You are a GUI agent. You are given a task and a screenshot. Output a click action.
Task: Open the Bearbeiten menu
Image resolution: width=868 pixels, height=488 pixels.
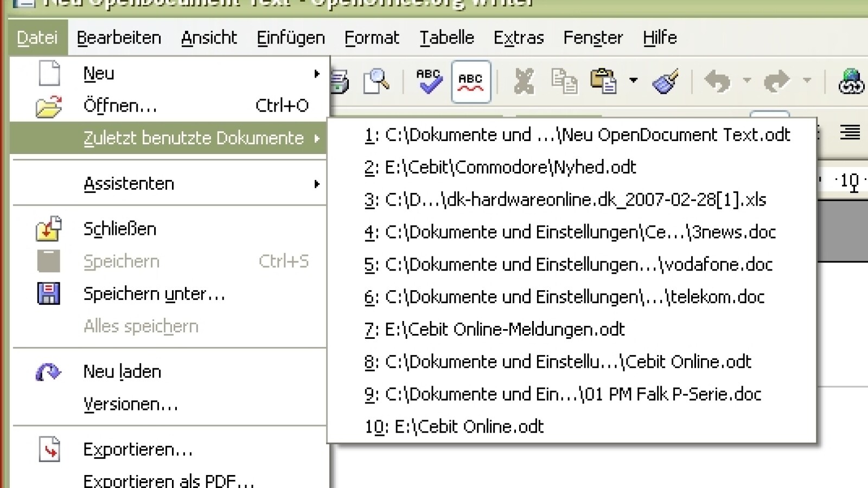click(x=119, y=37)
